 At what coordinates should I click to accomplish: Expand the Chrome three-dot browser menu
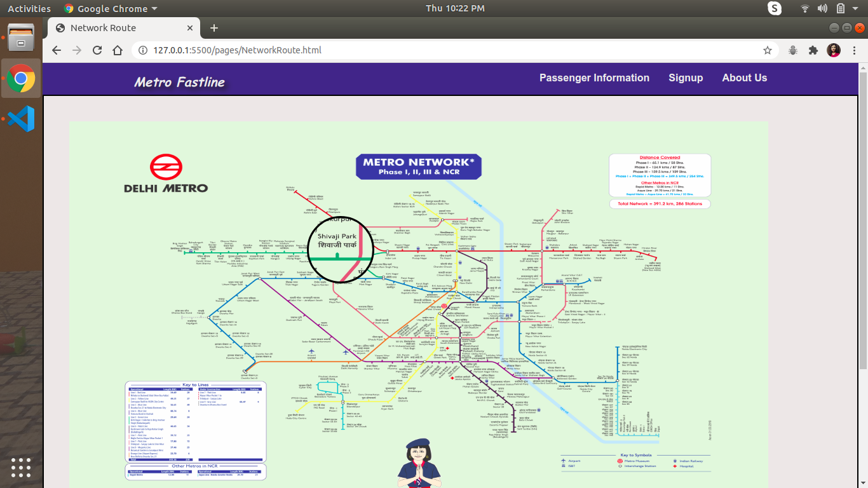[x=855, y=50]
